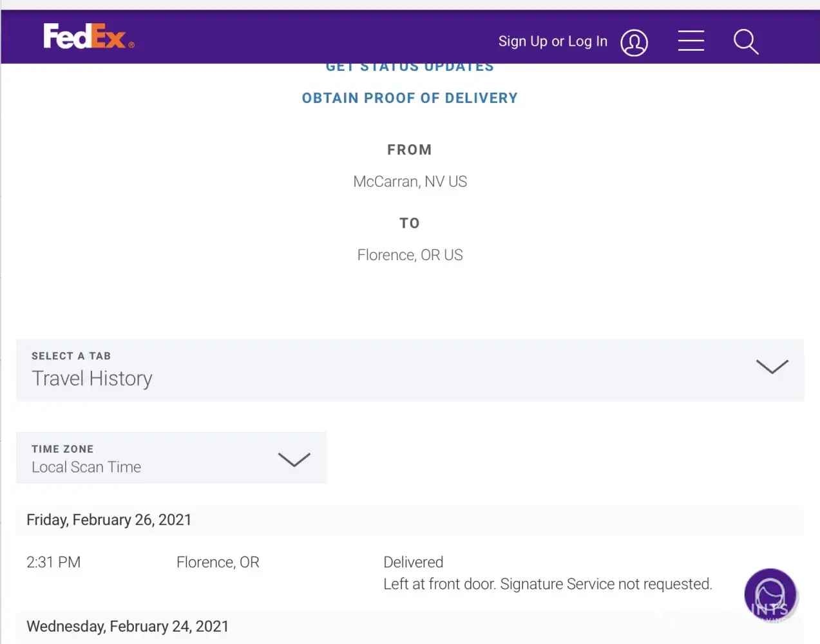Click Sign Up or Log In
This screenshot has height=644, width=820.
tap(552, 41)
